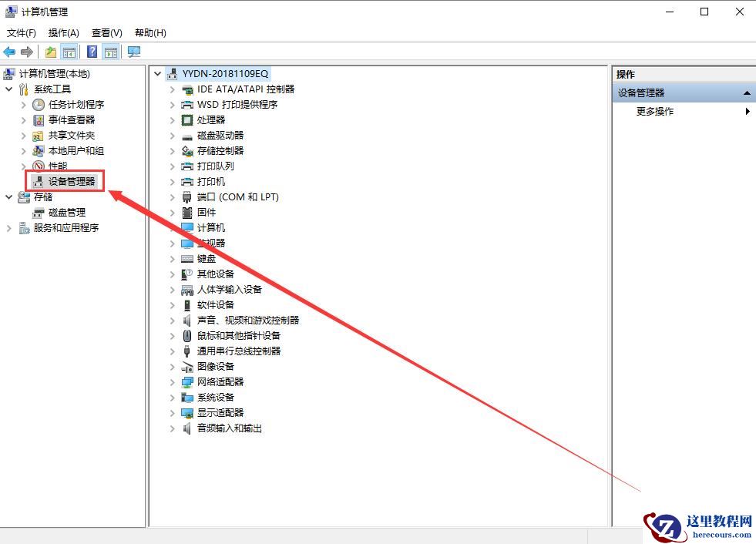Click the 共享文件夹 icon
Viewport: 756px width, 544px height.
point(38,136)
